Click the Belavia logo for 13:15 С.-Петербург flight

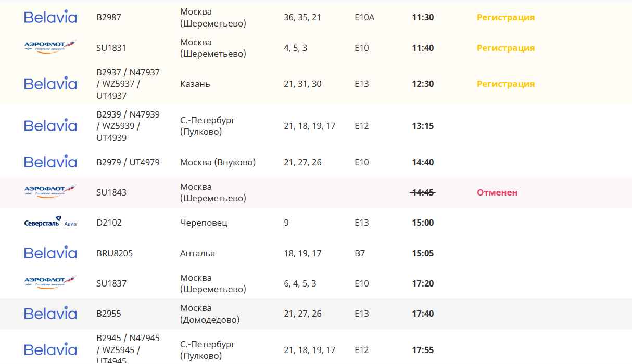pyautogui.click(x=50, y=126)
